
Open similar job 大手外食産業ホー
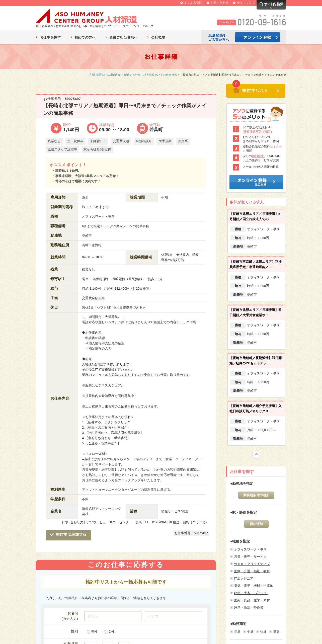tap(256, 312)
